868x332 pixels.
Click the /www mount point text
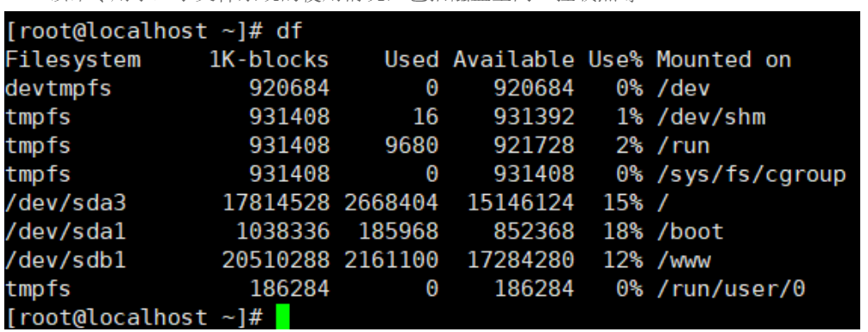click(683, 260)
